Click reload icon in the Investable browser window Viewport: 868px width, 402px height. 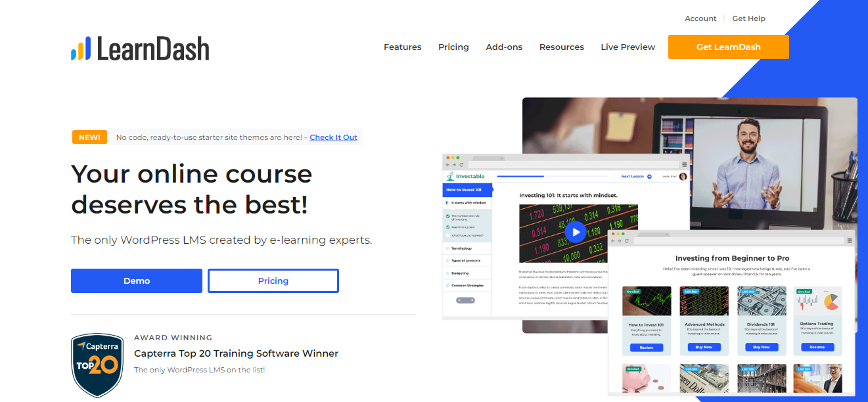[x=461, y=164]
